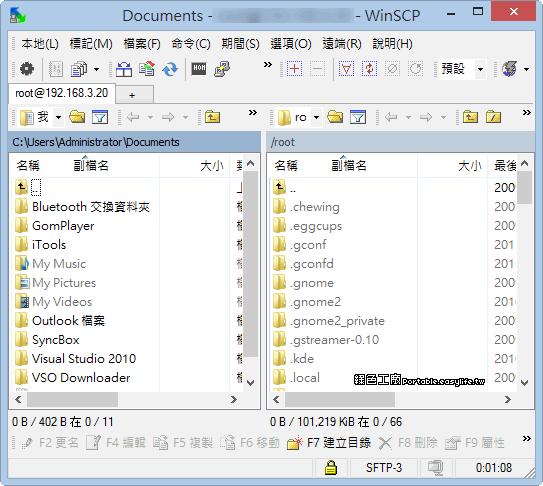Click the F8 刪除 delete button
This screenshot has height=486, width=543.
pyautogui.click(x=408, y=443)
